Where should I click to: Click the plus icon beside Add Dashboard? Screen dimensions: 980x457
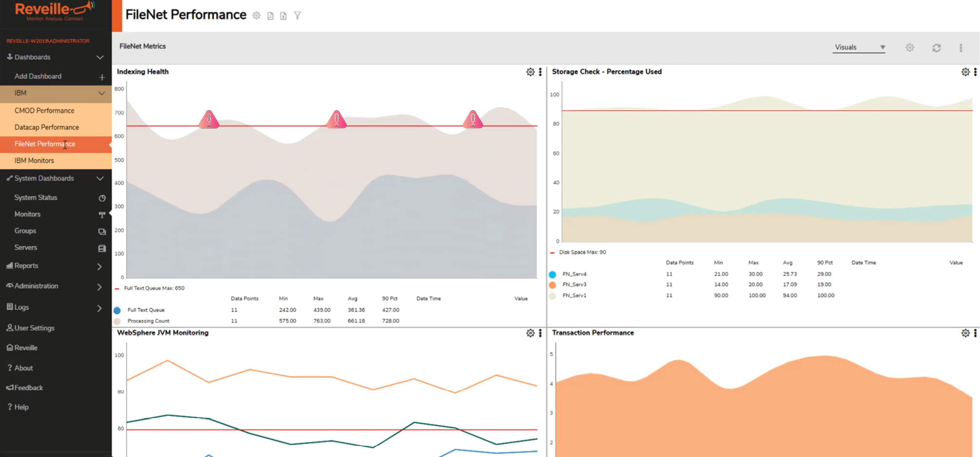102,77
